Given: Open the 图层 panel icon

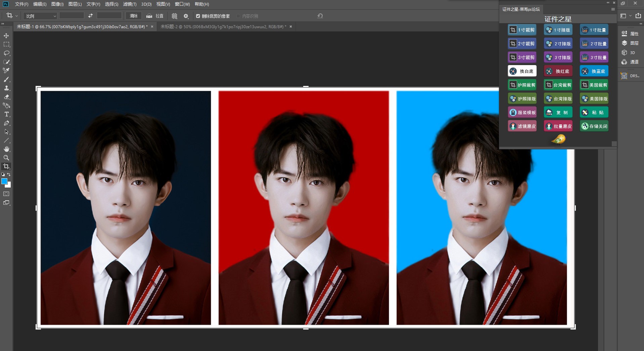Looking at the screenshot, I should point(625,43).
